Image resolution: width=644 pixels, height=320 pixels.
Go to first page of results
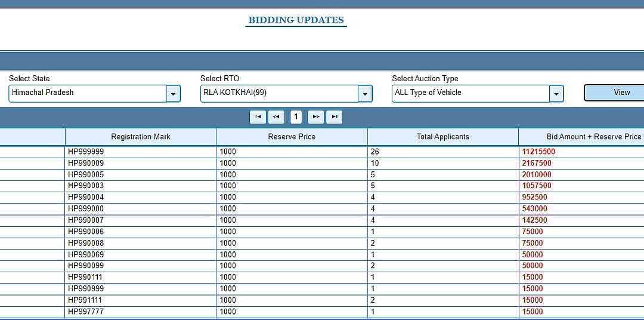point(258,117)
